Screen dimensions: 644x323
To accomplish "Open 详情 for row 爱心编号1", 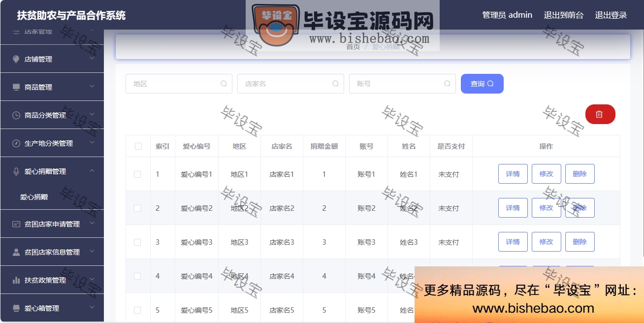I will tap(513, 174).
